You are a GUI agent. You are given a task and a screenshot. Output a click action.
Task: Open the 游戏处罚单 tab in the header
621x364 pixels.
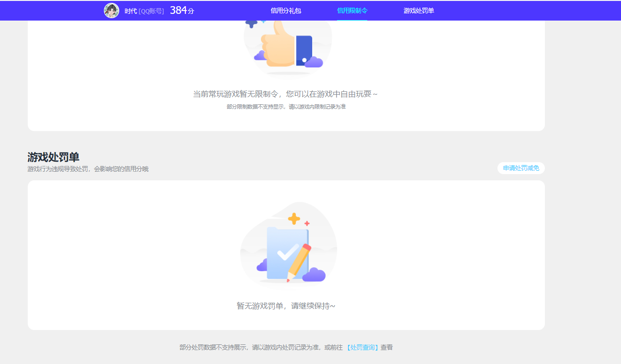coord(418,11)
